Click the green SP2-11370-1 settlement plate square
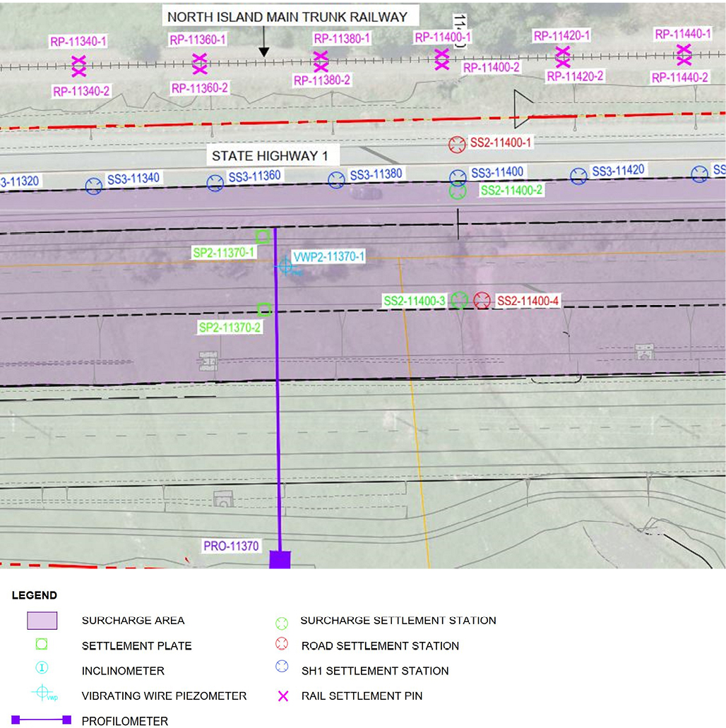Viewport: 726px width, 728px height. pyautogui.click(x=262, y=237)
